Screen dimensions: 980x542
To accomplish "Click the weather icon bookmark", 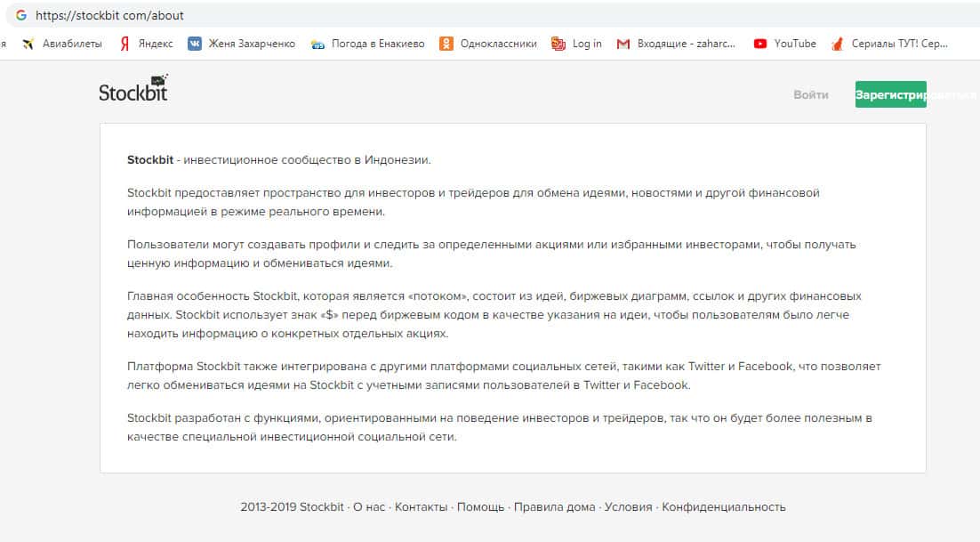I will [317, 44].
